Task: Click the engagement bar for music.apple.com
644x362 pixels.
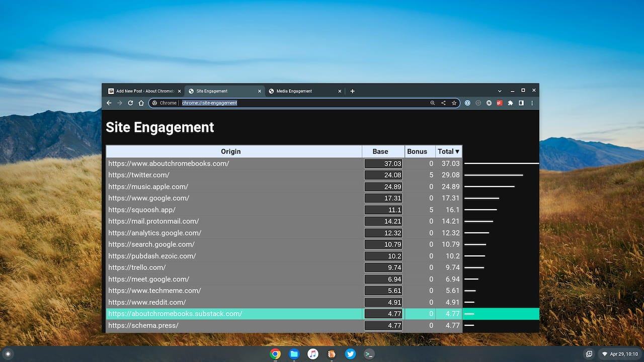Action: pos(490,187)
